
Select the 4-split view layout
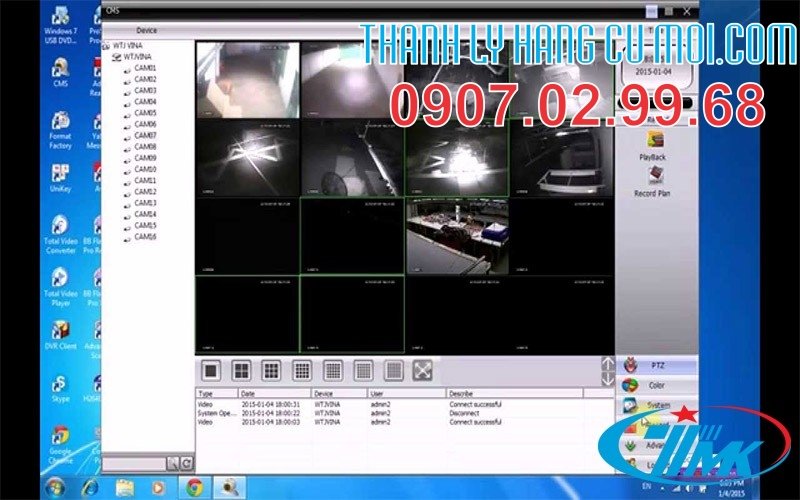click(241, 370)
